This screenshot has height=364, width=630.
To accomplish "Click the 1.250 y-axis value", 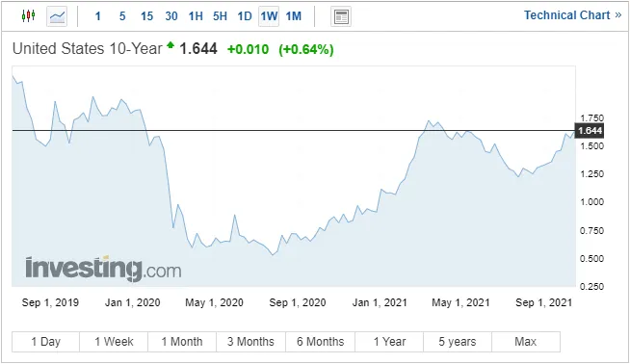I will coord(591,174).
